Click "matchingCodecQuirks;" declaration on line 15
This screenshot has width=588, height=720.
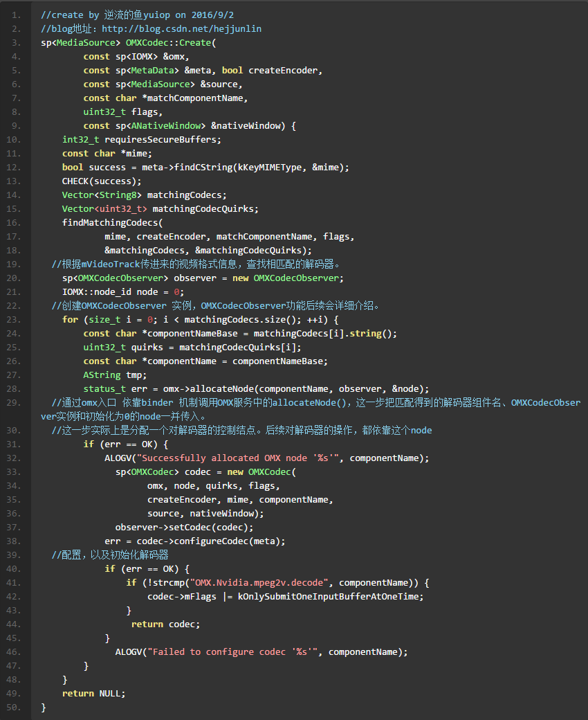pyautogui.click(x=205, y=208)
